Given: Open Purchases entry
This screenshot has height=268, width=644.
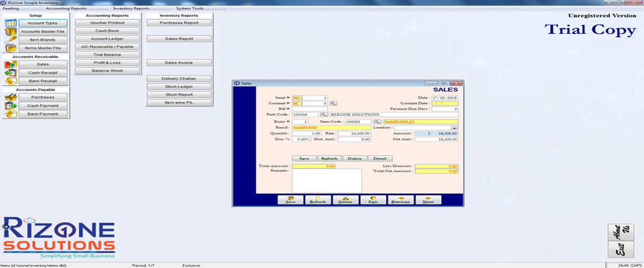Looking at the screenshot, I should 43,98.
